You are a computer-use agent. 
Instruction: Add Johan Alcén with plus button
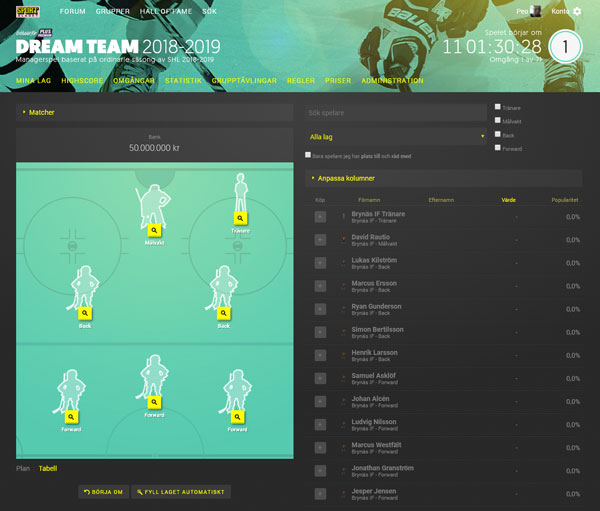320,402
